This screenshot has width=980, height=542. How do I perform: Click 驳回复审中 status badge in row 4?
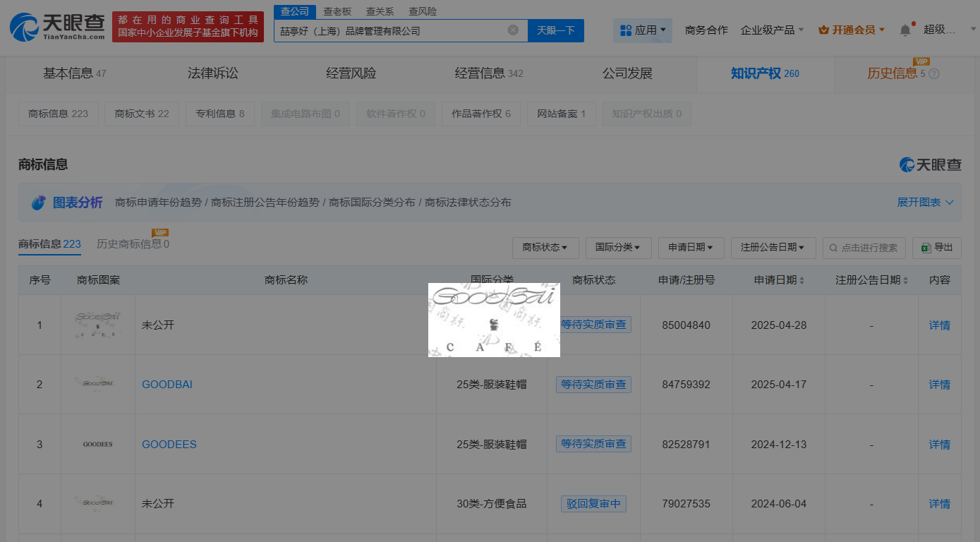click(x=593, y=504)
